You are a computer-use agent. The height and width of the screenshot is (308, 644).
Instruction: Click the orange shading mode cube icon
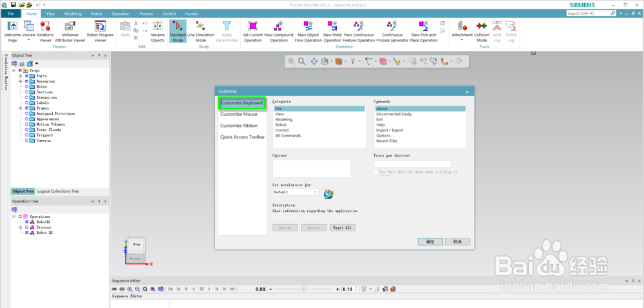click(x=339, y=61)
